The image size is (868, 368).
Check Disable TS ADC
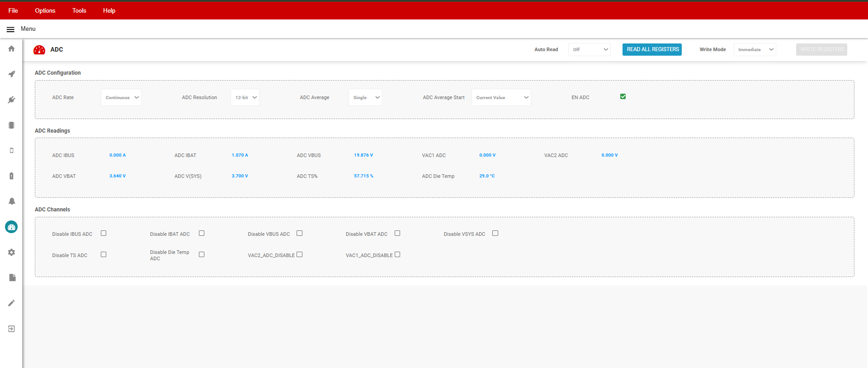point(104,254)
